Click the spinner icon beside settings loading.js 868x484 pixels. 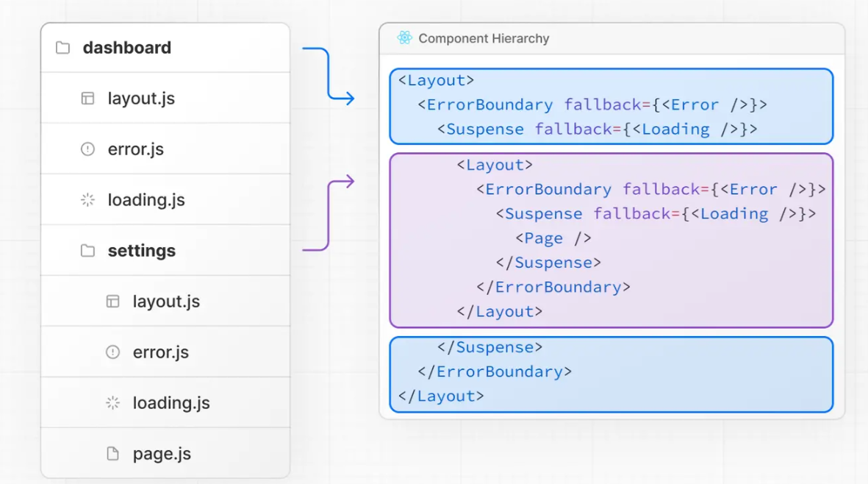tap(112, 403)
